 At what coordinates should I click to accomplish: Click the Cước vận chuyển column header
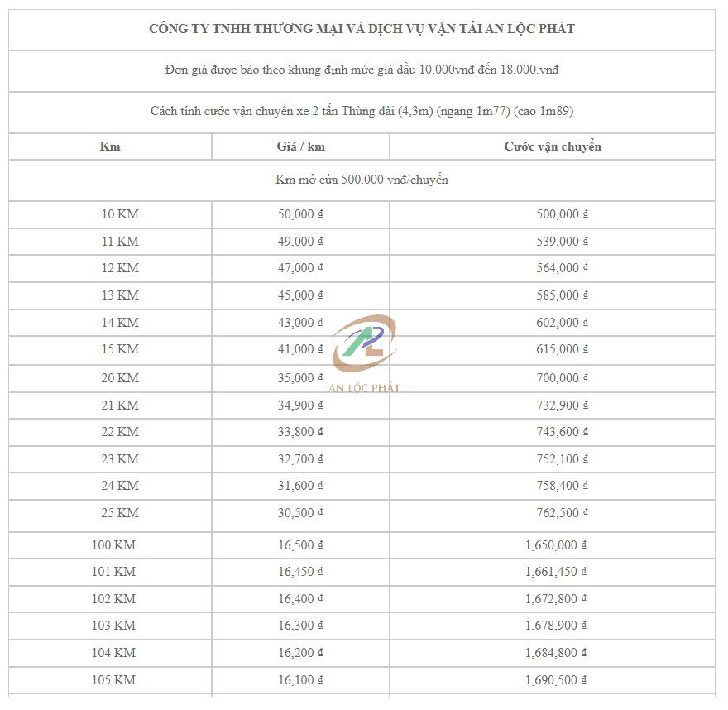click(x=553, y=146)
